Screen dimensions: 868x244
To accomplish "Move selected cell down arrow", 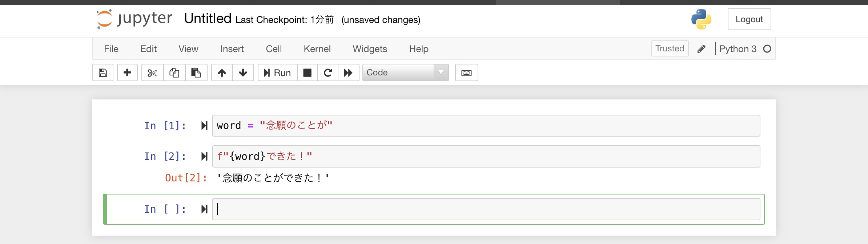I will 243,72.
